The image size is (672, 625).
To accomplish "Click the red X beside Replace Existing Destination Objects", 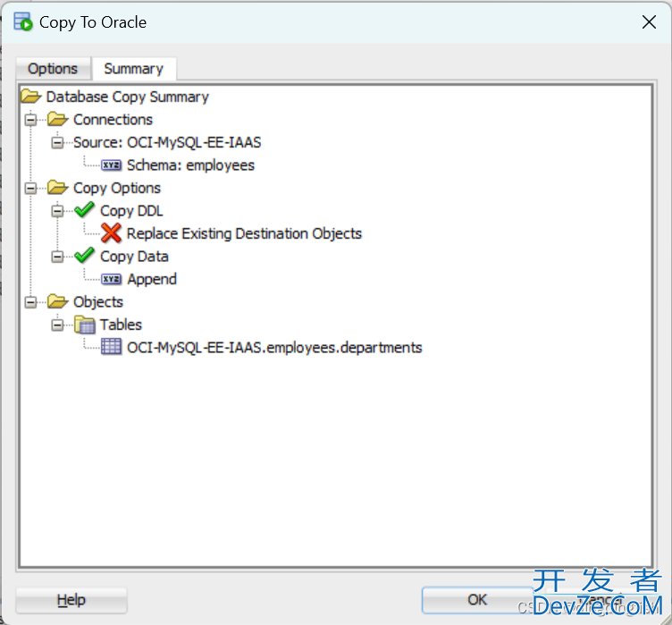I will pyautogui.click(x=112, y=233).
